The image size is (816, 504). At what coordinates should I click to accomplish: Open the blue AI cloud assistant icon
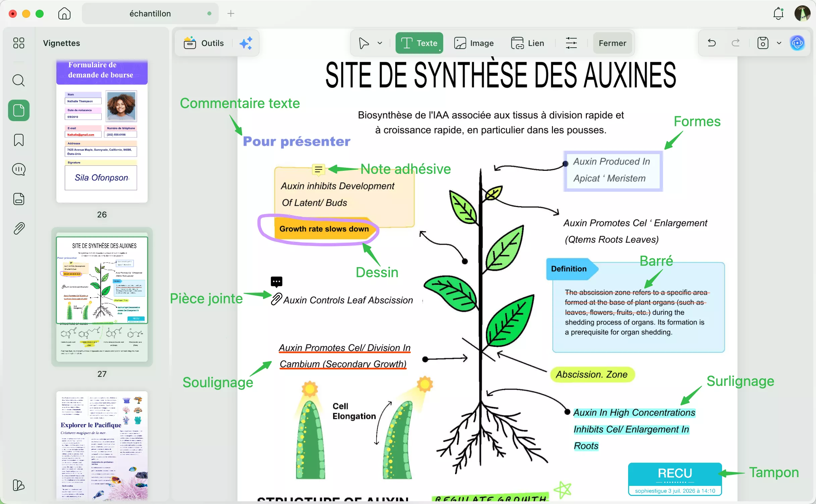[797, 43]
